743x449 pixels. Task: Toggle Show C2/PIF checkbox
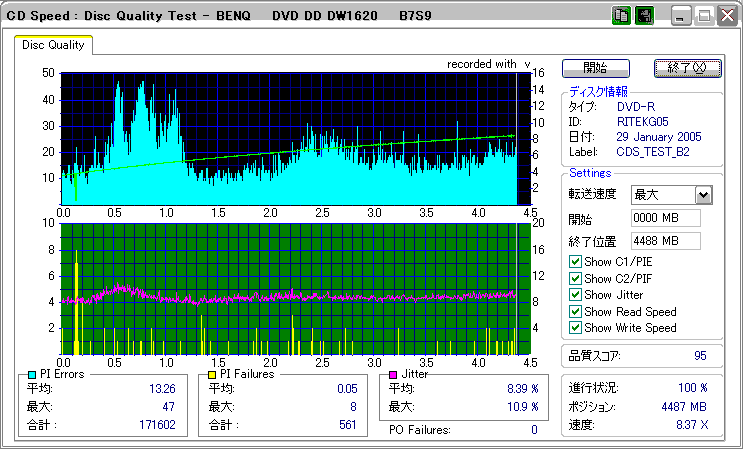[575, 278]
